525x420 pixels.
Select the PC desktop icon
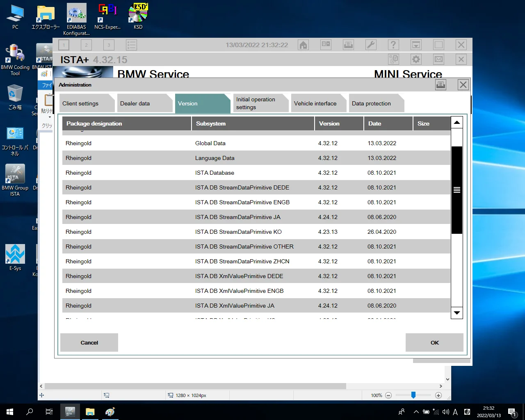[x=15, y=17]
